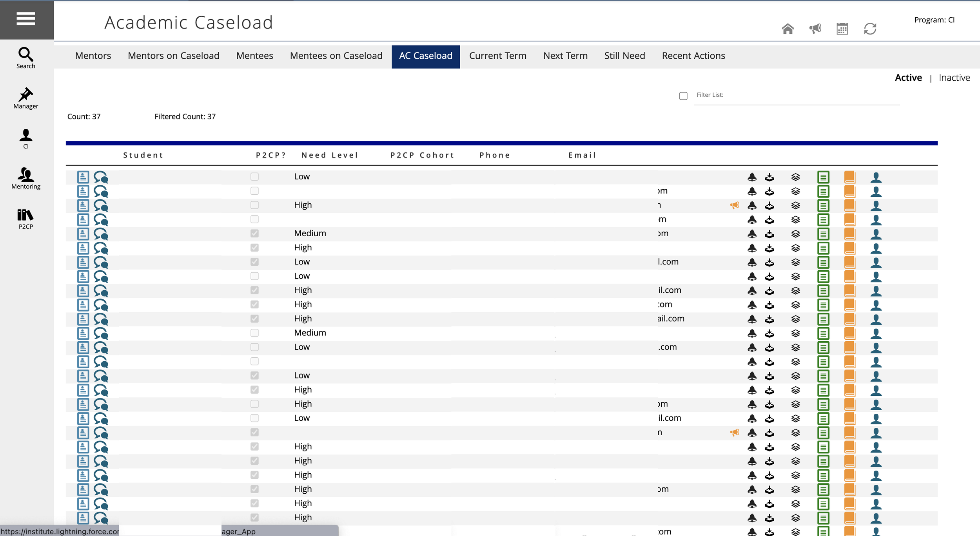Open the calendar icon in header
The width and height of the screenshot is (980, 536).
click(x=842, y=29)
